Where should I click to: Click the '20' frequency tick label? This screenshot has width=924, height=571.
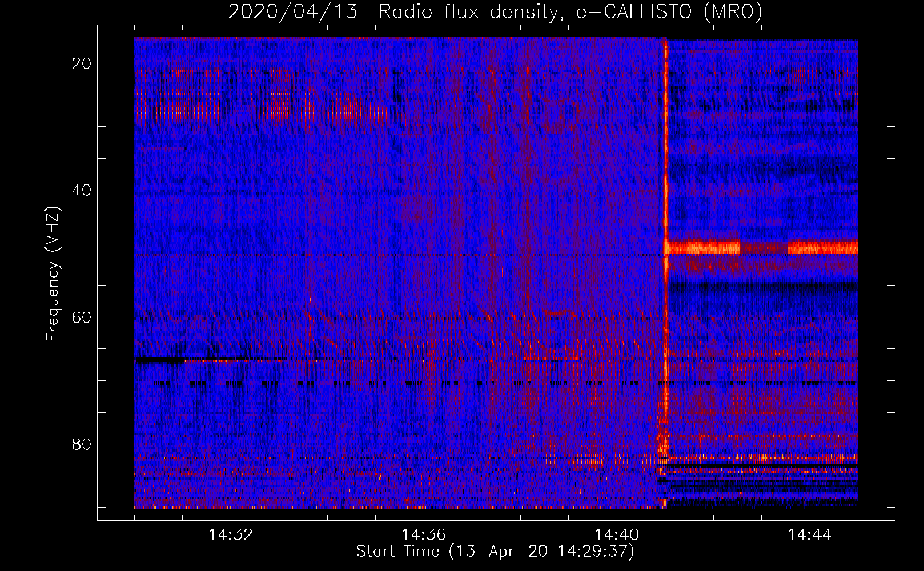click(82, 63)
